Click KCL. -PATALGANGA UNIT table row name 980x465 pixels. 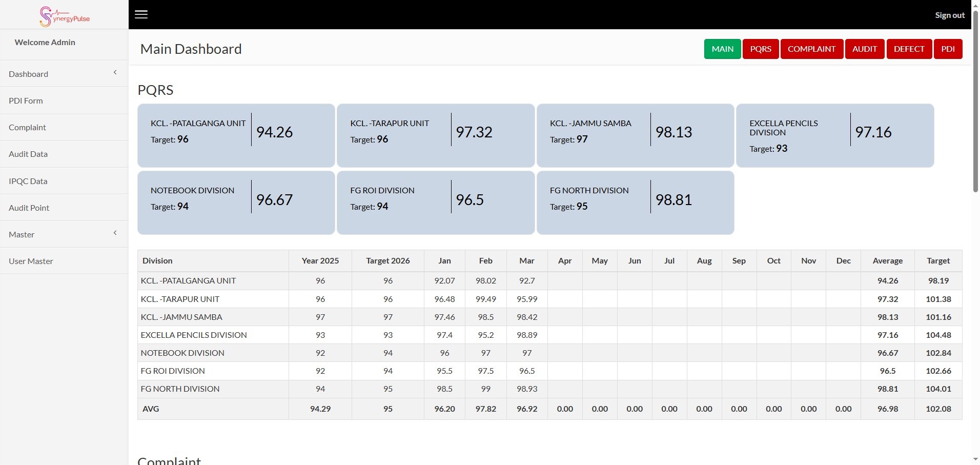[x=188, y=281]
